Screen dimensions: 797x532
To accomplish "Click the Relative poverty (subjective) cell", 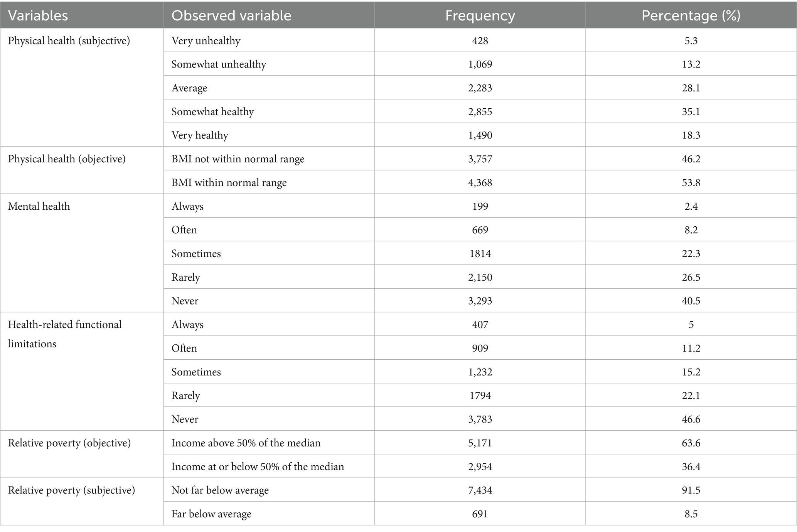I will click(x=71, y=490).
